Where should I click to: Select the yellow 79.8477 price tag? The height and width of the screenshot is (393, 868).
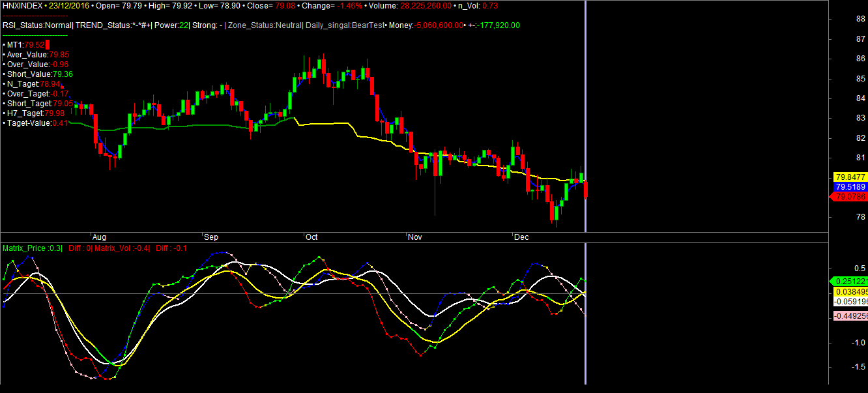click(850, 177)
